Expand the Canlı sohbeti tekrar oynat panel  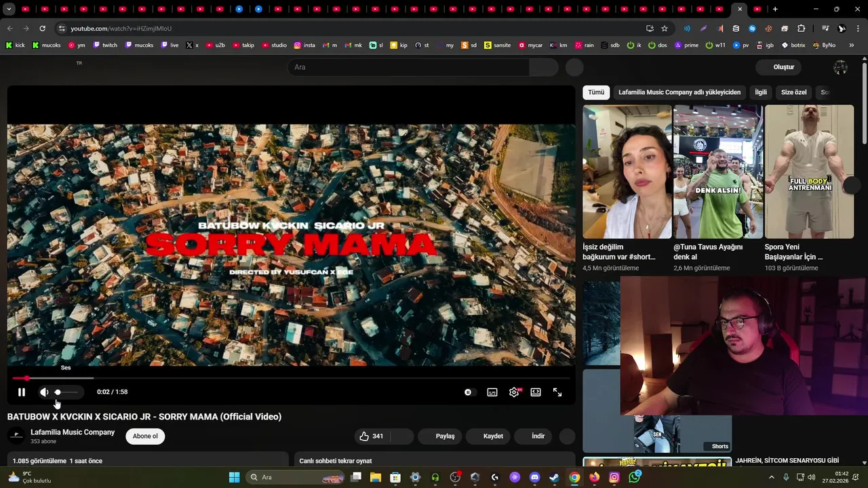tap(434, 461)
